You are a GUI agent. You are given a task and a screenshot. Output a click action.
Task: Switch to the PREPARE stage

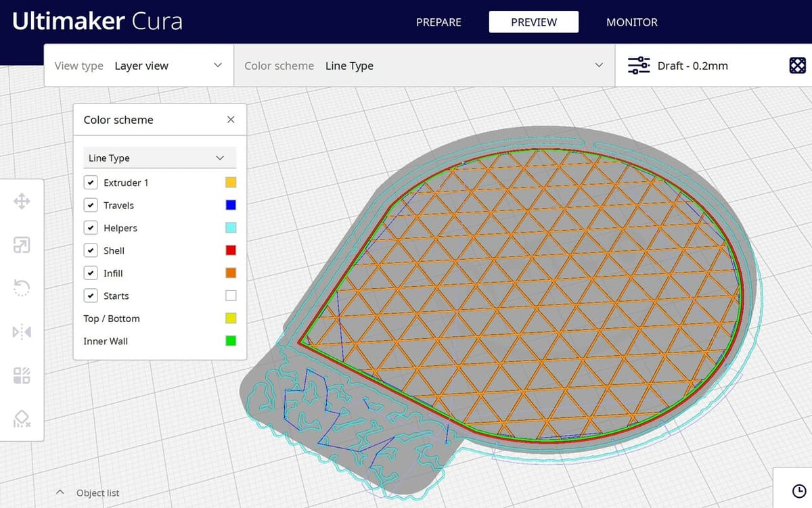(438, 22)
